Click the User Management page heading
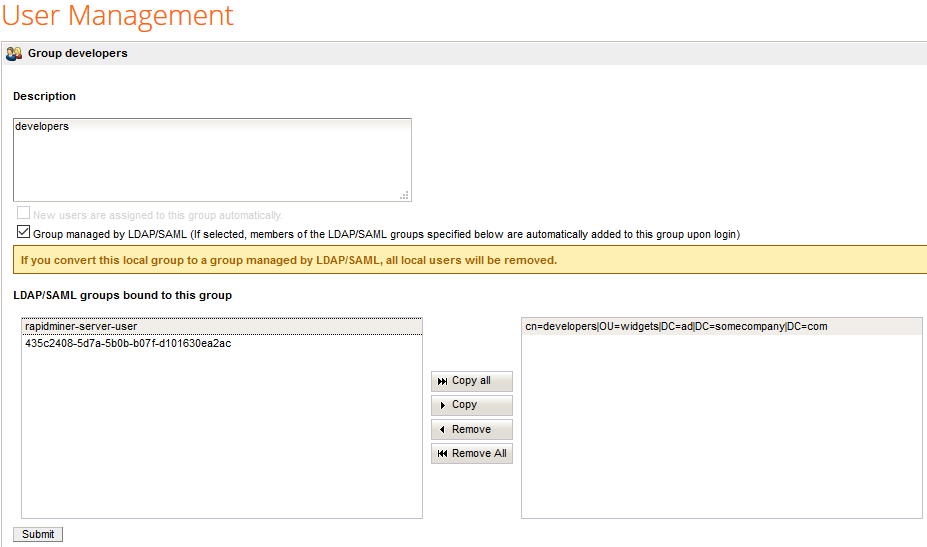The width and height of the screenshot is (927, 547). tap(118, 15)
